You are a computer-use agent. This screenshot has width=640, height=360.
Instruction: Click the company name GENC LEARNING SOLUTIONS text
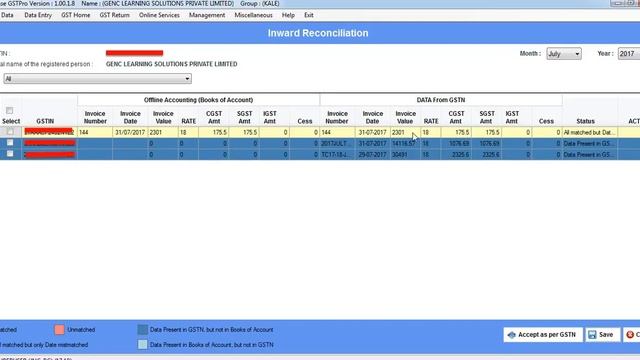coord(171,64)
